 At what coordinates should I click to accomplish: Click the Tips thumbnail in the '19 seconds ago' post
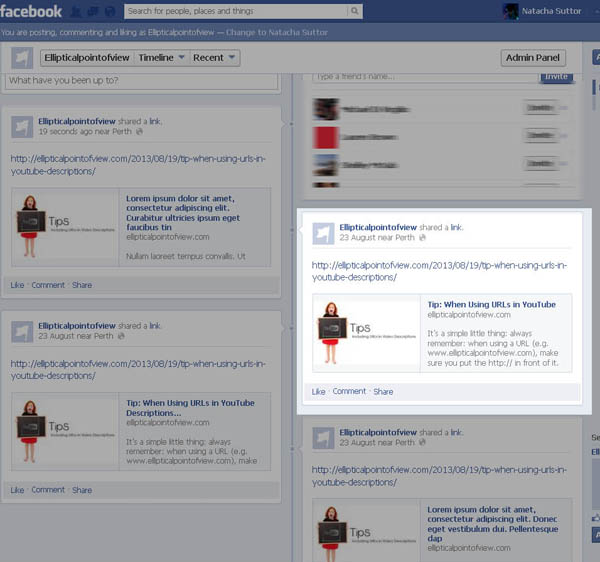point(65,227)
